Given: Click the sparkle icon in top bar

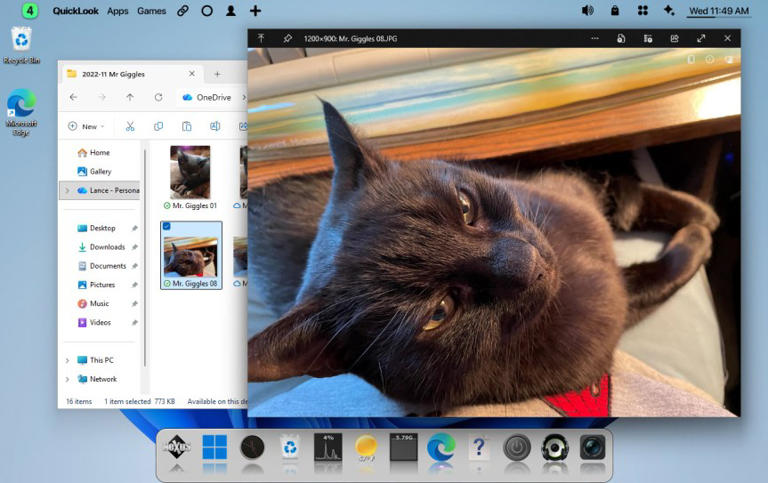Looking at the screenshot, I should [669, 10].
